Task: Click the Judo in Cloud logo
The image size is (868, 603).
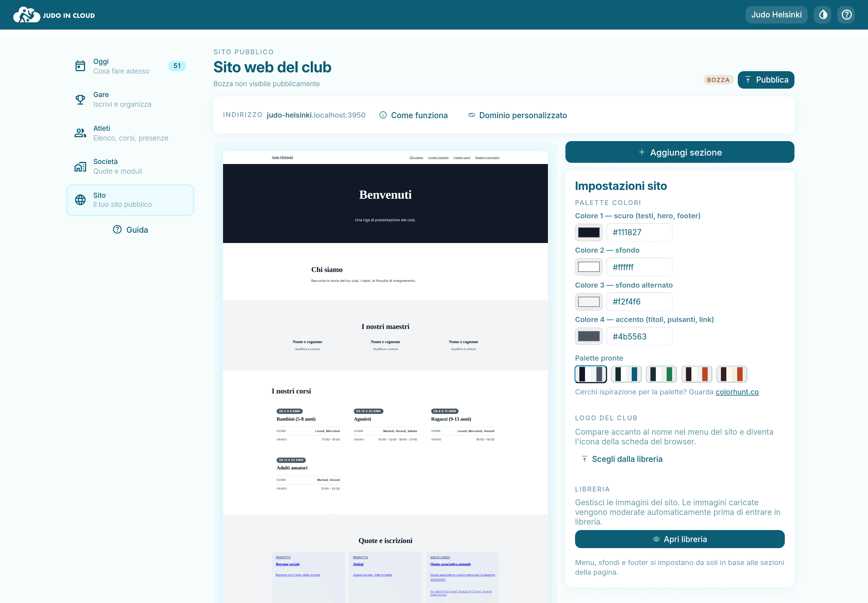Action: (54, 15)
